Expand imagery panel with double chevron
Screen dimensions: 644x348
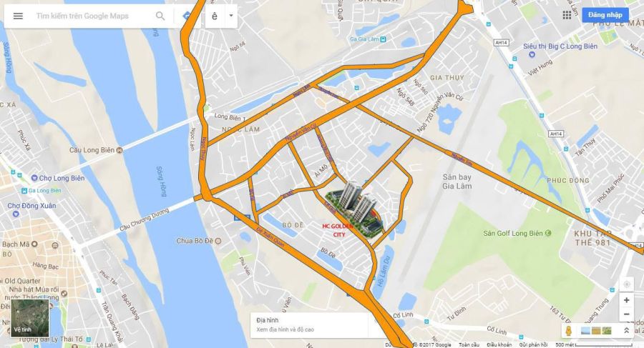click(626, 330)
